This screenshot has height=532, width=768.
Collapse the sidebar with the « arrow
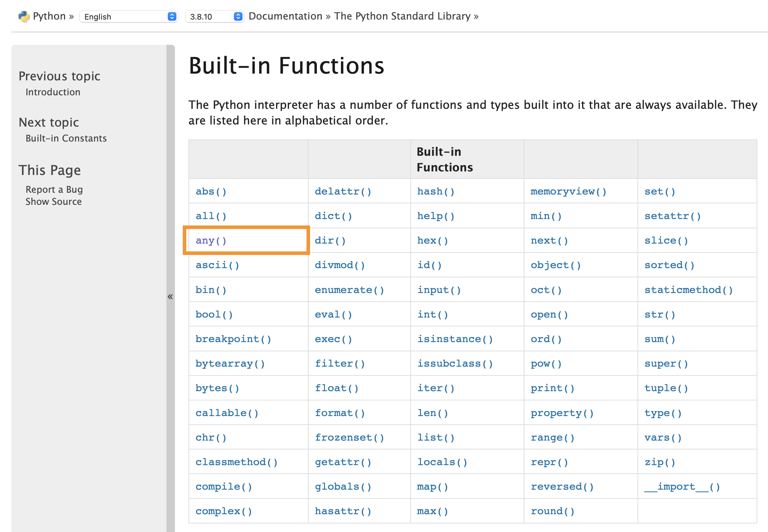[x=170, y=296]
